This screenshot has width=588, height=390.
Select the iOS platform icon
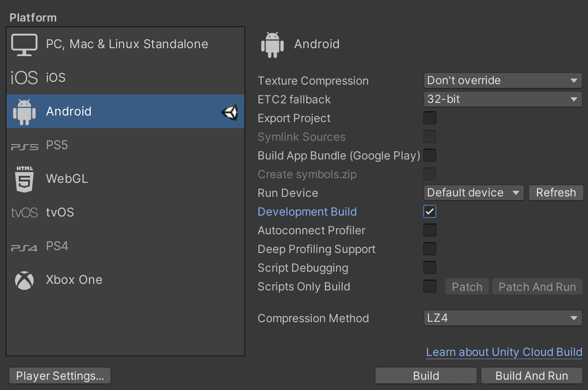tap(24, 78)
